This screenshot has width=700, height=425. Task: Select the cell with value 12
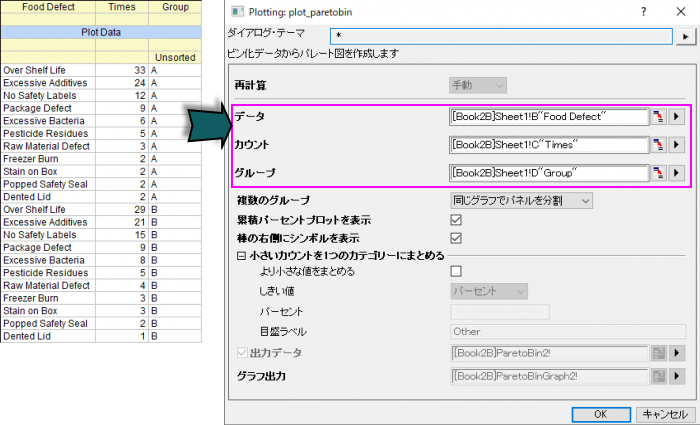[122, 96]
